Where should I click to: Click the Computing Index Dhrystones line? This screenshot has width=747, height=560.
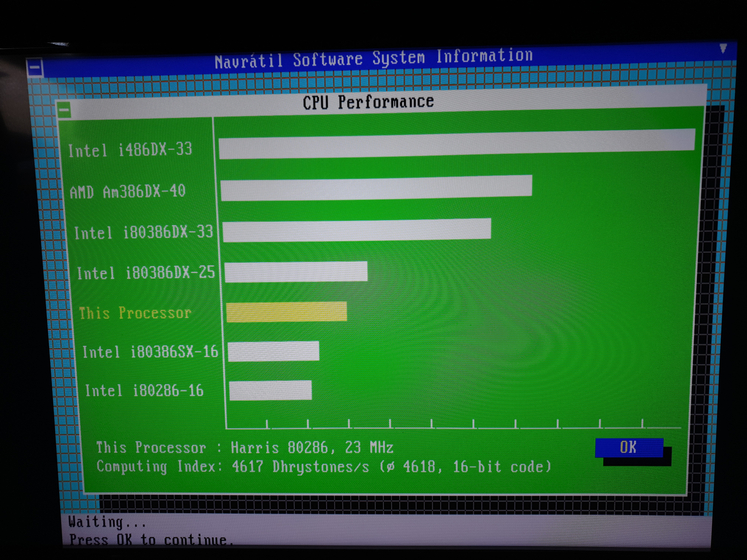click(323, 467)
